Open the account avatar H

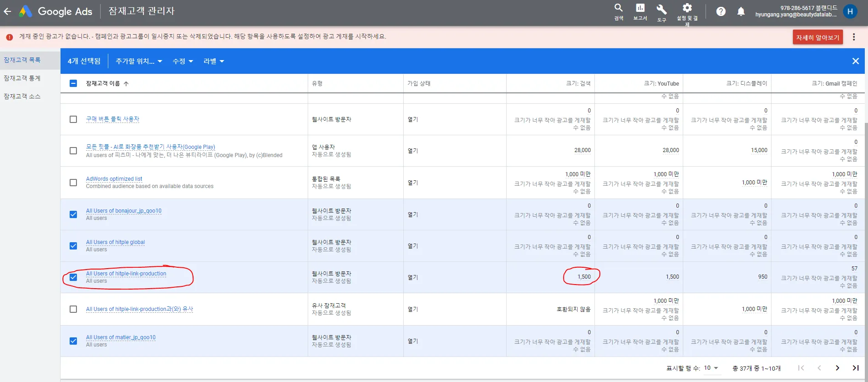click(x=850, y=11)
